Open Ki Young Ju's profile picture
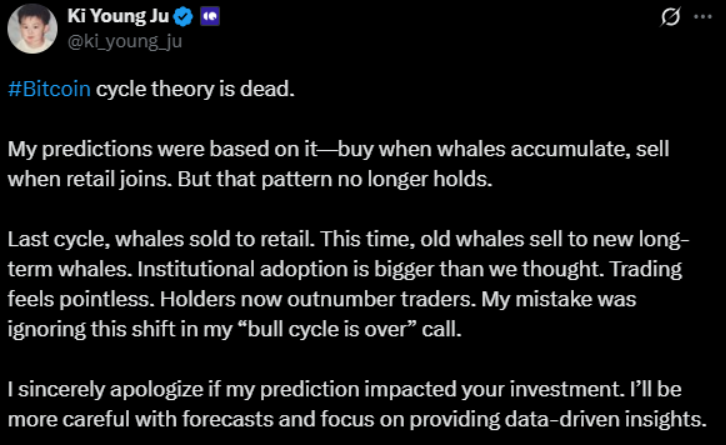Screen dimensions: 726x445 pos(32,28)
